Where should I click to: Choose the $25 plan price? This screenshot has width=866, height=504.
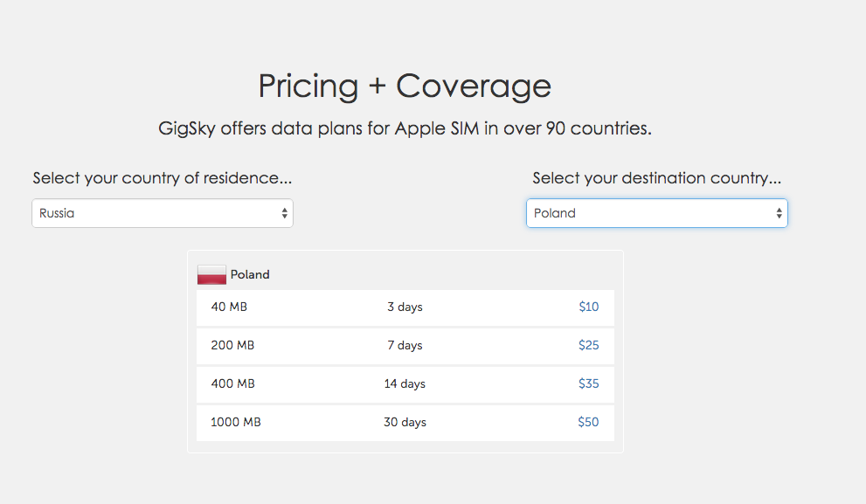(589, 345)
